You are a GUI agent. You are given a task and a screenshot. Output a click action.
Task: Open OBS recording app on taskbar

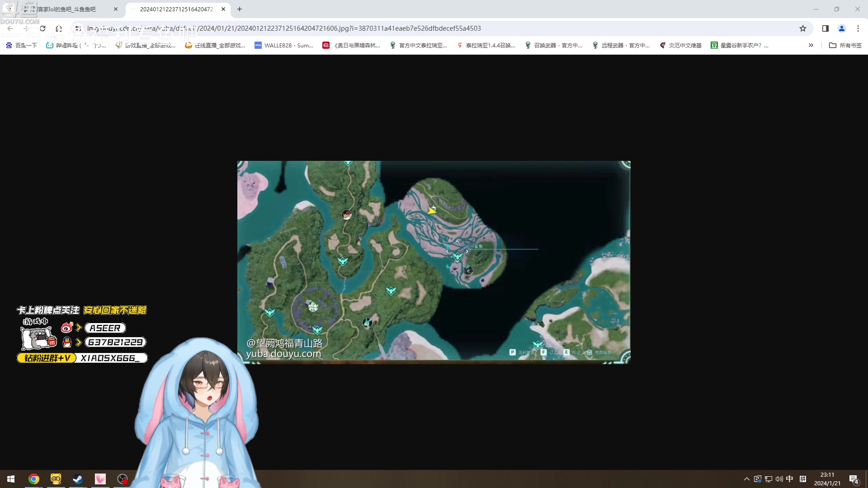point(123,479)
